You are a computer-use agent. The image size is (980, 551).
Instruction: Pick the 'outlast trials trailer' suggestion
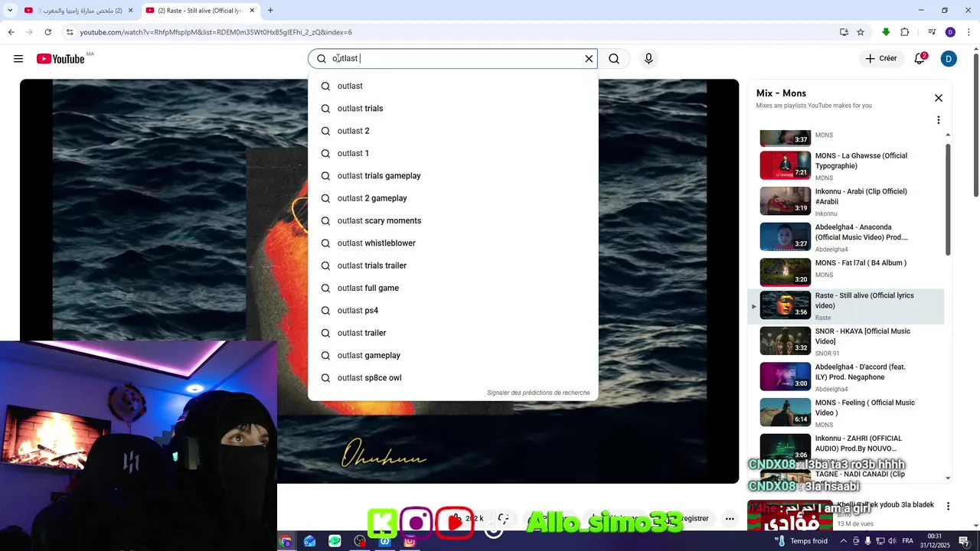[452, 266]
